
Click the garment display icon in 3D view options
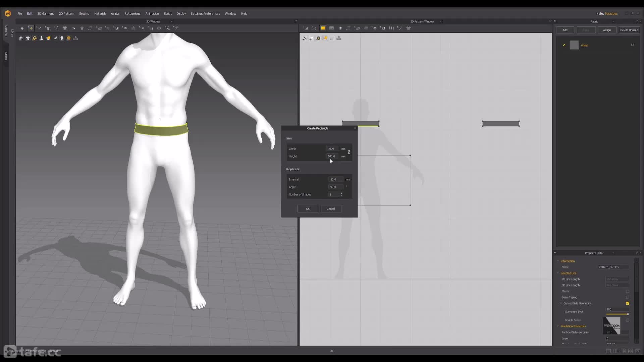28,38
